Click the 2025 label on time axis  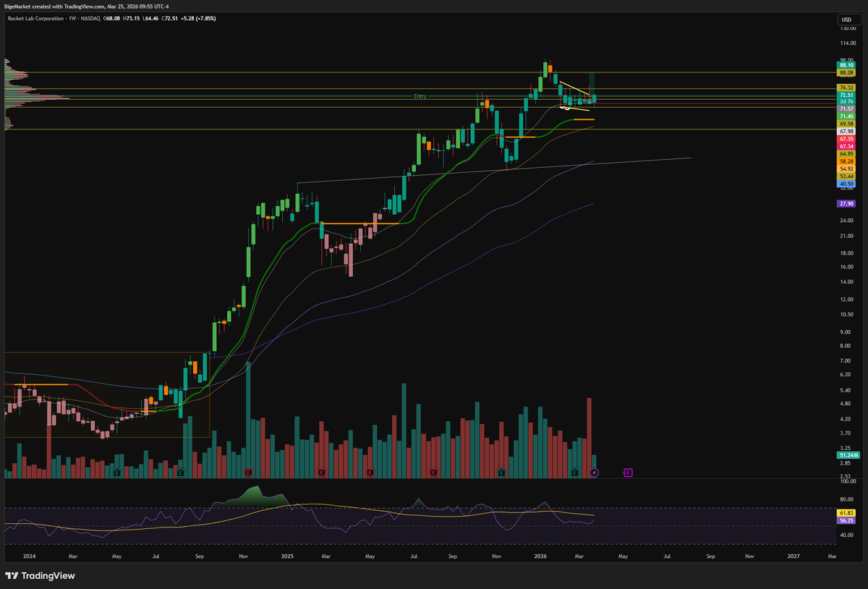[x=287, y=556]
